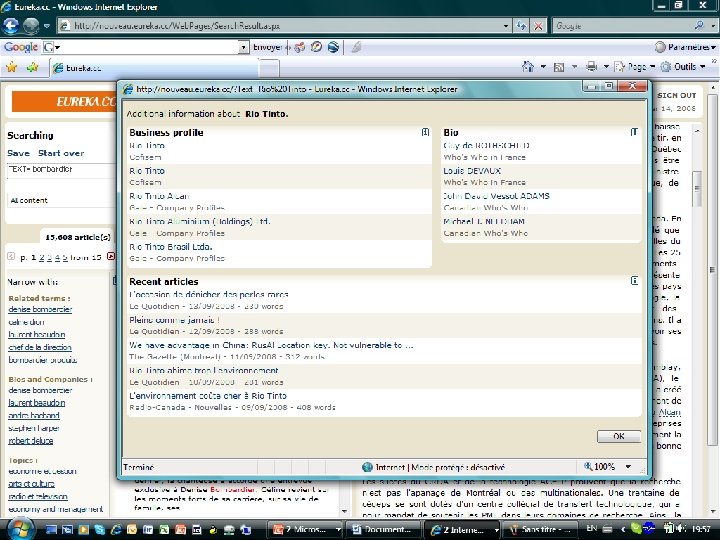Click related term 'denise bombardier'
The image size is (720, 540).
tap(40, 309)
